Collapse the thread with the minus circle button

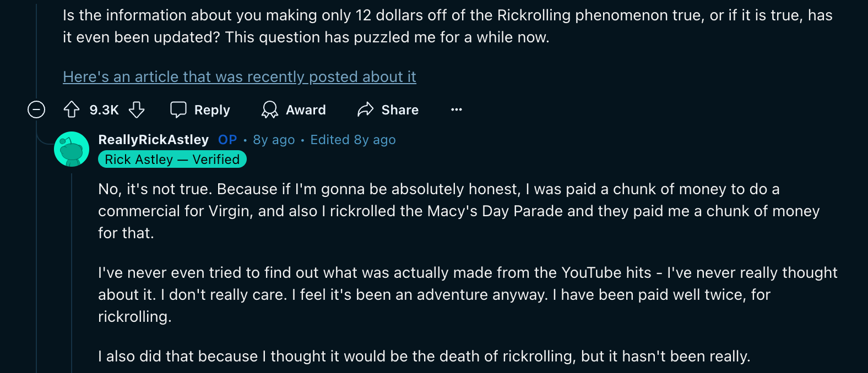click(36, 110)
